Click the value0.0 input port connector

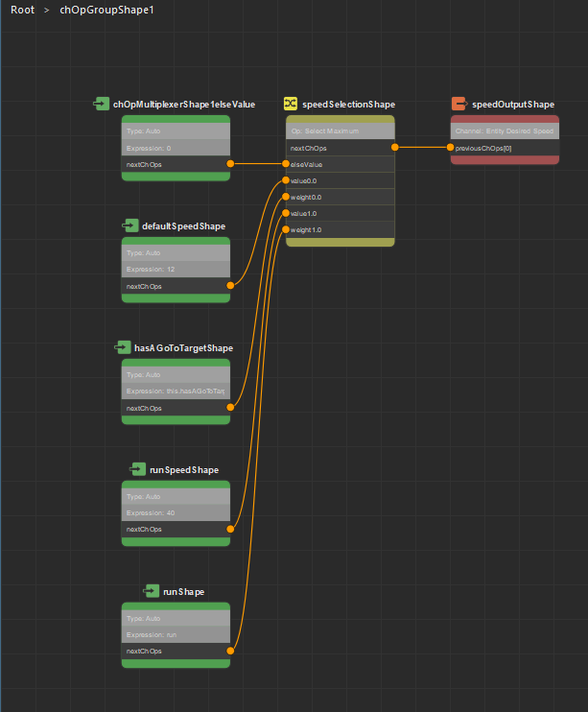(286, 180)
